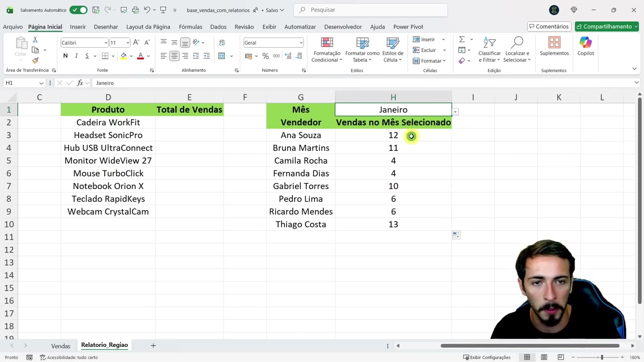Open the Geral number format dropdown

point(301,43)
